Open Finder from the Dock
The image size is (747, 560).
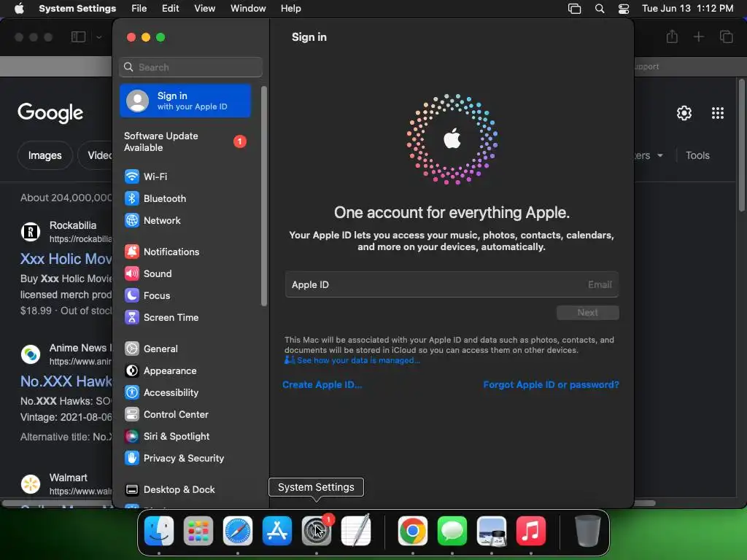[x=159, y=531]
